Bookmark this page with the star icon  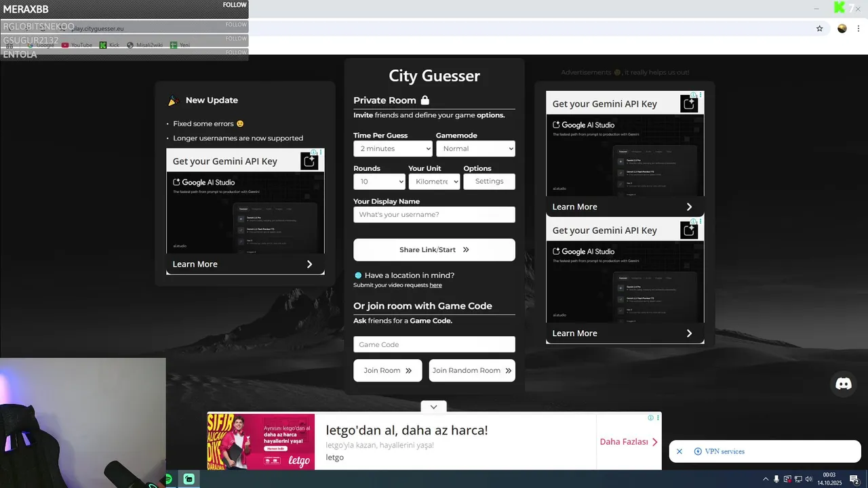[819, 28]
